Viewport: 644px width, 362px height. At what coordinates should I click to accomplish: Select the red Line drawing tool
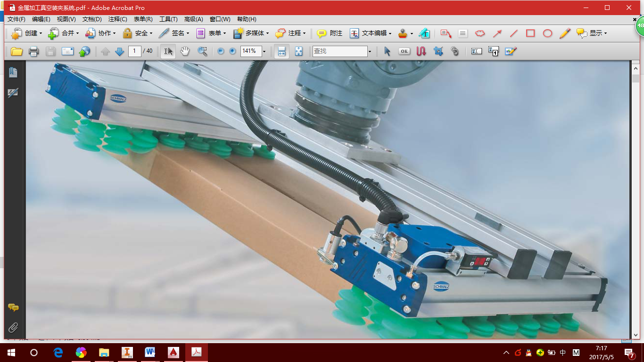click(x=514, y=33)
